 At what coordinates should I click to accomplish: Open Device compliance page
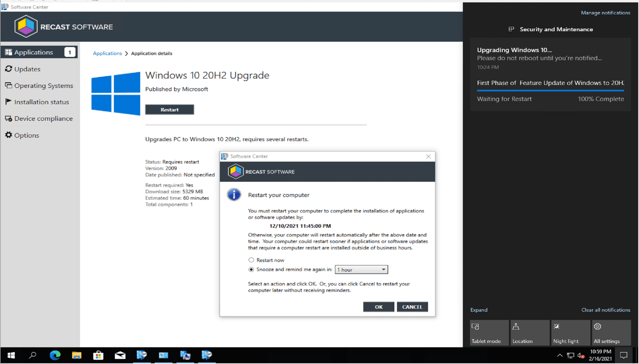(x=43, y=119)
